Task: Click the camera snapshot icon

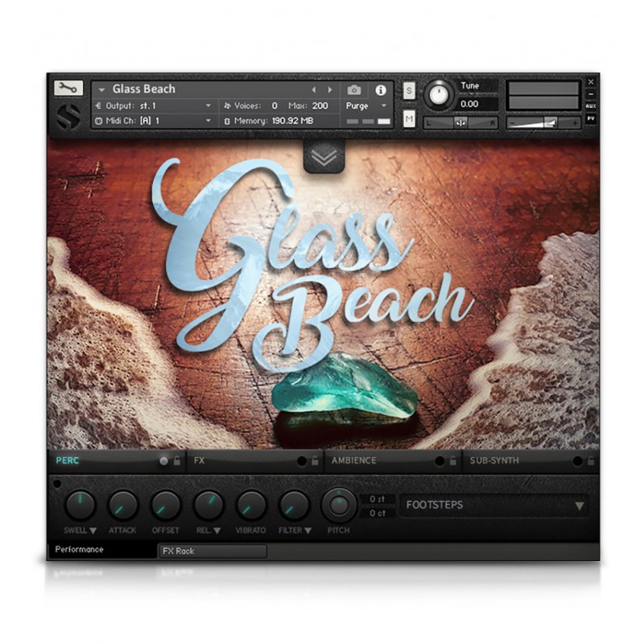Action: (x=354, y=90)
